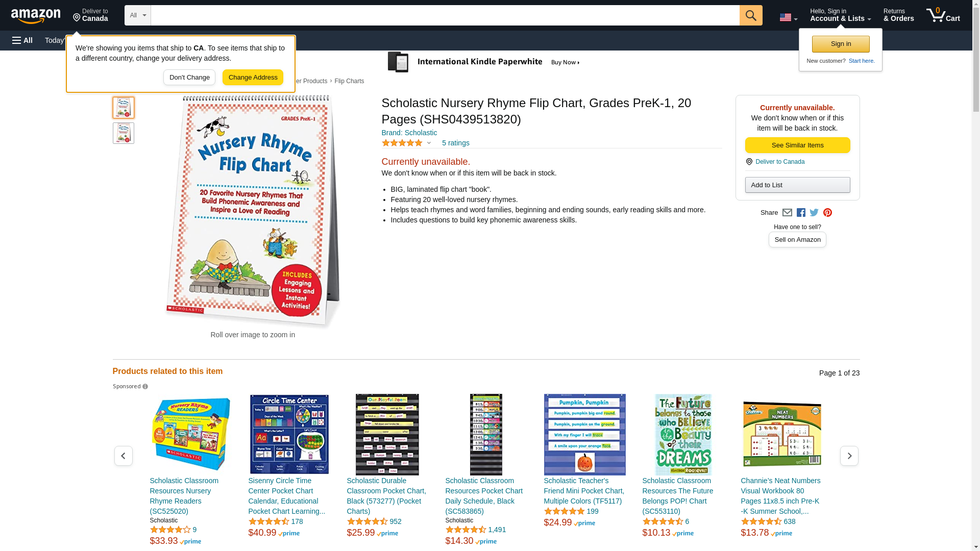Share the product on Pinterest
This screenshot has height=551, width=980.
[x=827, y=213]
